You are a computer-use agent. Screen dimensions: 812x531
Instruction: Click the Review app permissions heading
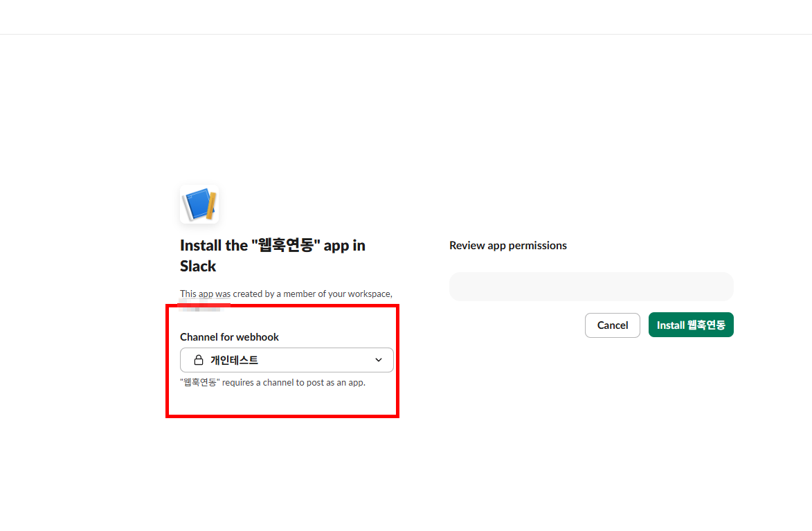click(x=507, y=246)
